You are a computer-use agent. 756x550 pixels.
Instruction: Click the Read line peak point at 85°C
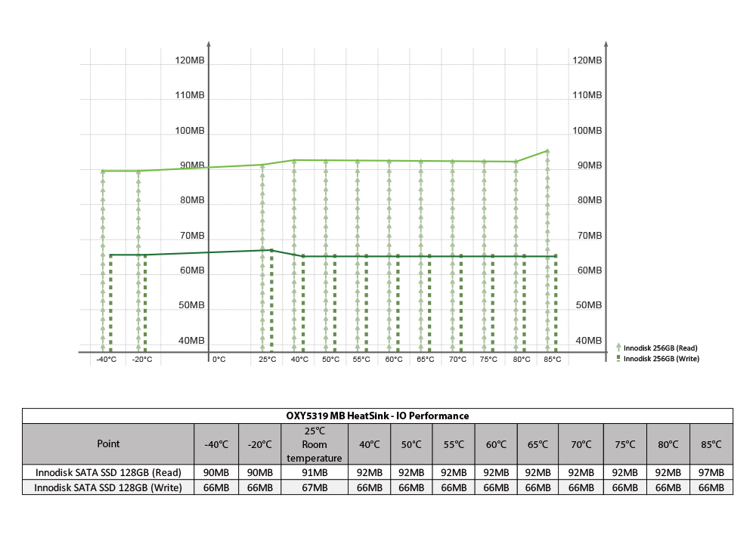tap(547, 151)
